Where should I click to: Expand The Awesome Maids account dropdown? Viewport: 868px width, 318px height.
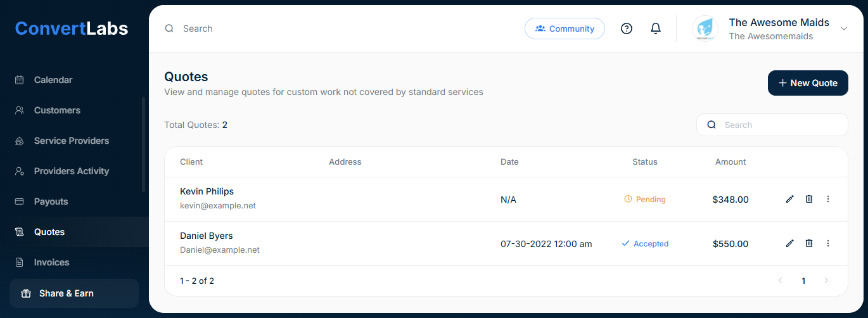pos(843,29)
